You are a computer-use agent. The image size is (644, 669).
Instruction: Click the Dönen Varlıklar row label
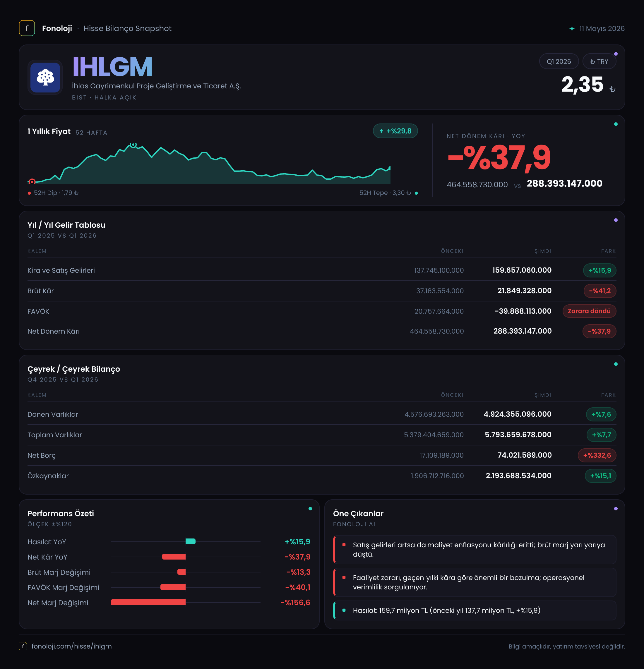point(53,414)
